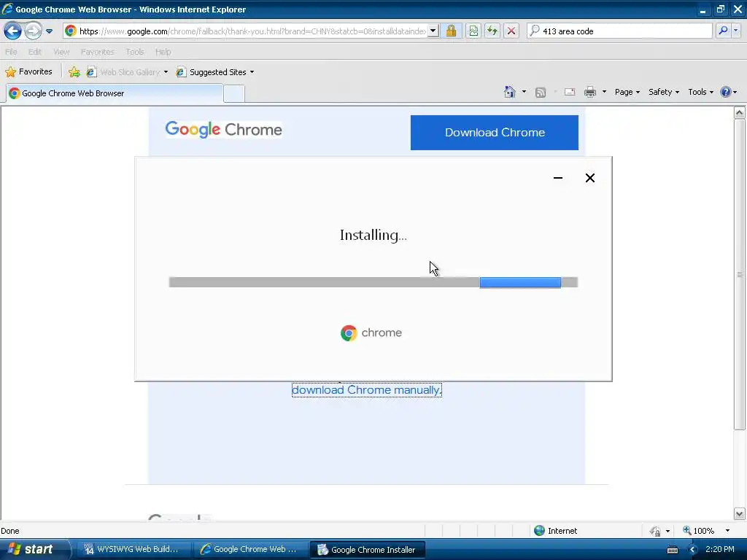Open the Favorites menu

[97, 52]
